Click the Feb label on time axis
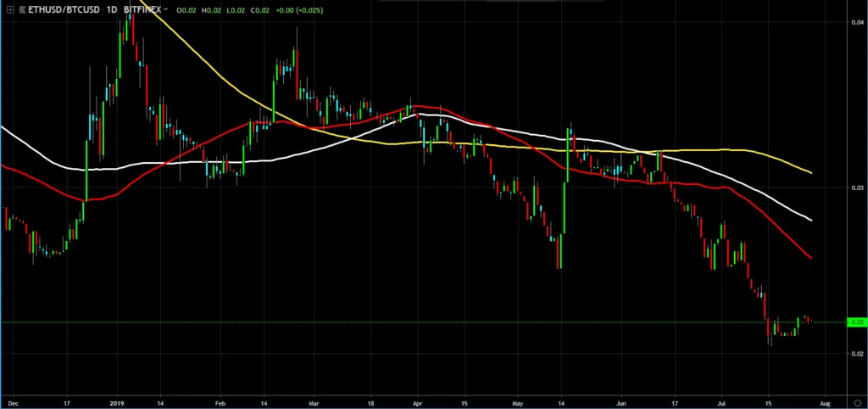The width and height of the screenshot is (868, 409). pyautogui.click(x=220, y=403)
